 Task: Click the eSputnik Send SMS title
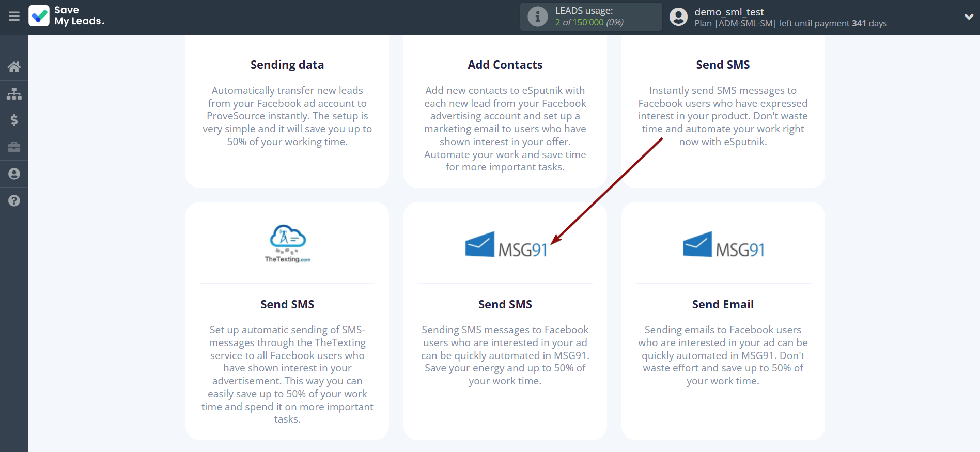(x=723, y=65)
